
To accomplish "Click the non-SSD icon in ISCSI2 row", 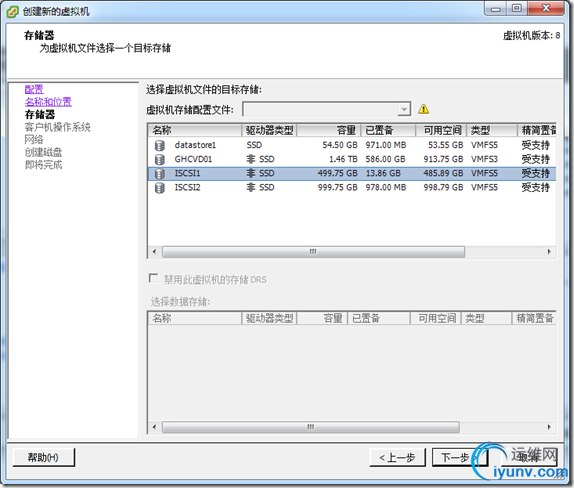I will [x=251, y=187].
